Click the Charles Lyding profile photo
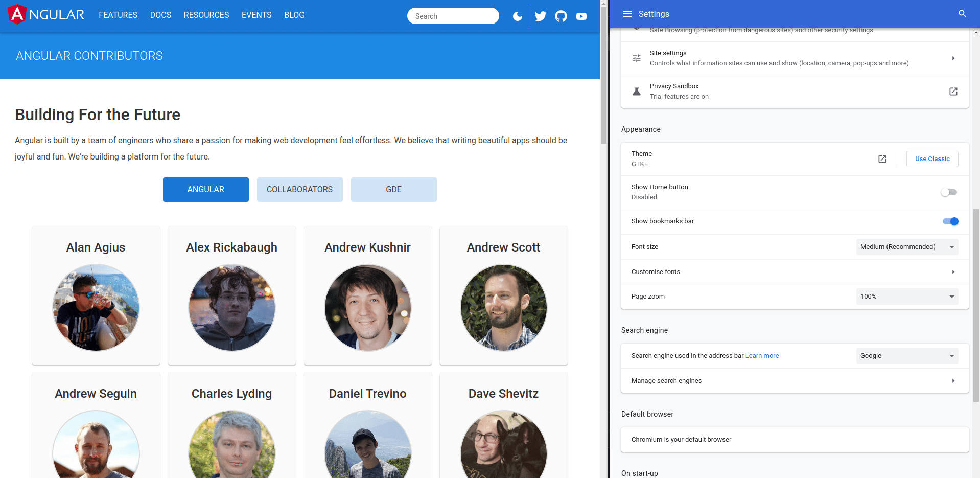This screenshot has width=980, height=478. tap(232, 444)
